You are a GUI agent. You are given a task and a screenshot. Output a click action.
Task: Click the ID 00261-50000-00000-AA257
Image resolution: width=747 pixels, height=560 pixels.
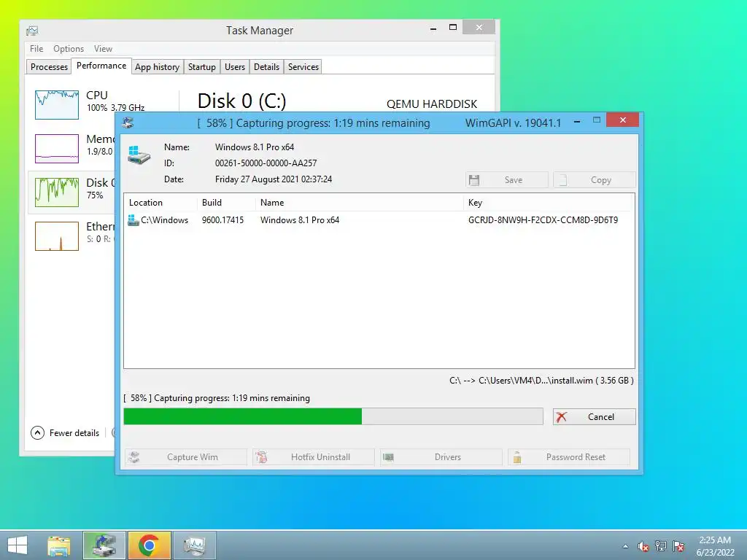(x=266, y=163)
